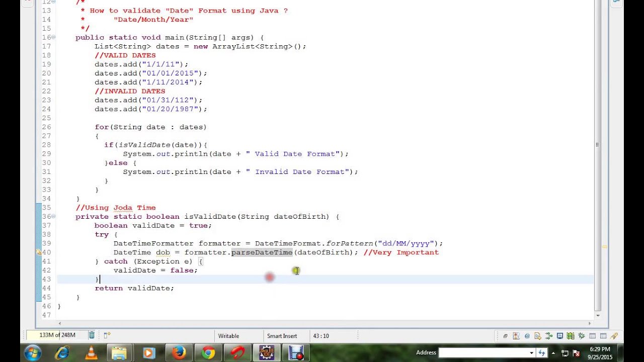Click 'catch (Exception e)' on line 41
The width and height of the screenshot is (644, 362).
tap(148, 261)
